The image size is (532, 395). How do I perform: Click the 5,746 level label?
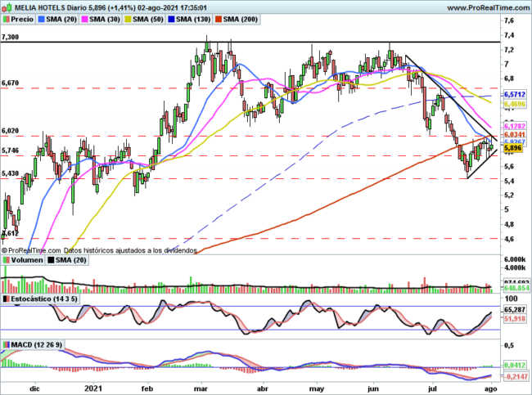click(x=10, y=150)
